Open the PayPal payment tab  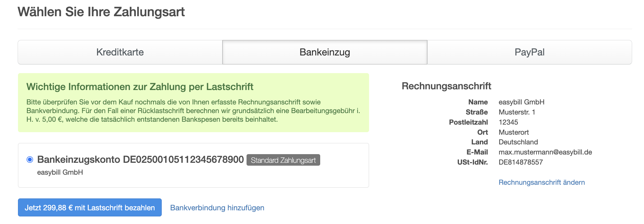529,52
